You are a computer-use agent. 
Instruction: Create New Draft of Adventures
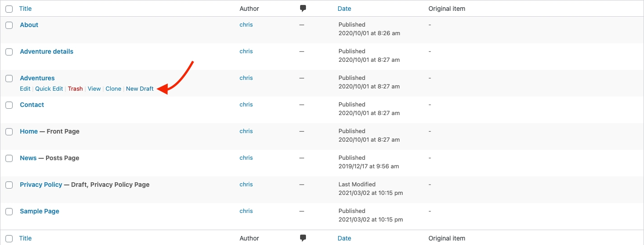click(140, 89)
